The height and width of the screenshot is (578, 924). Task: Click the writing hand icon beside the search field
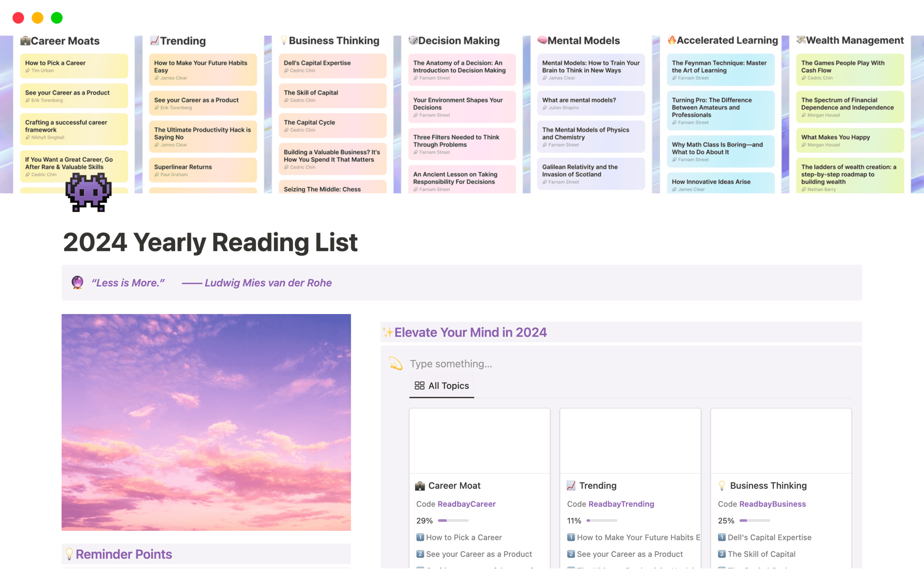396,364
